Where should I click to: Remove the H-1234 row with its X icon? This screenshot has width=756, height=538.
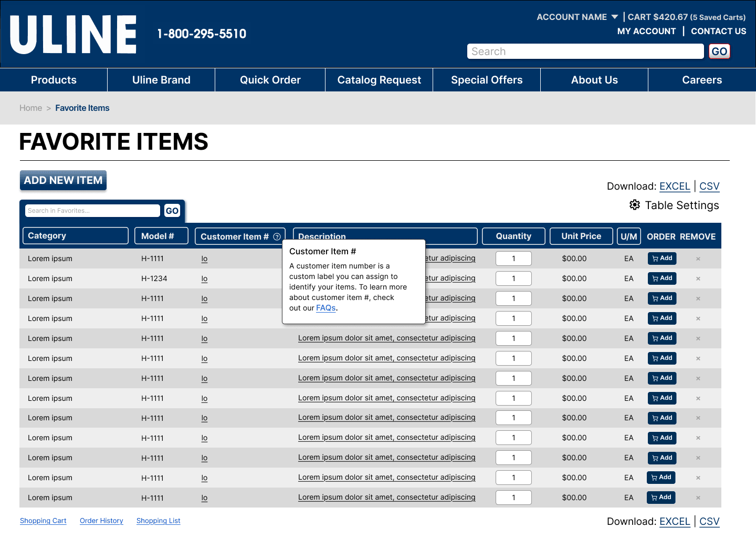698,279
